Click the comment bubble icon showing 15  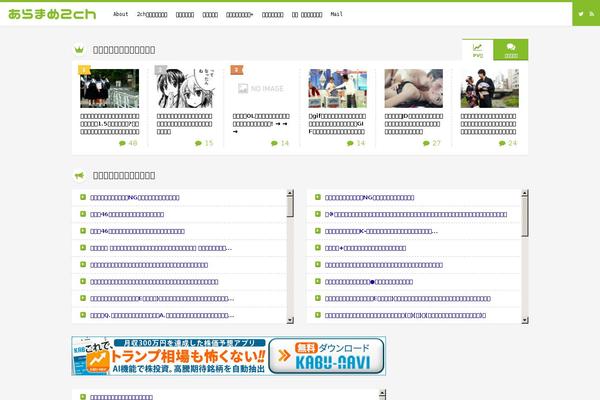198,143
